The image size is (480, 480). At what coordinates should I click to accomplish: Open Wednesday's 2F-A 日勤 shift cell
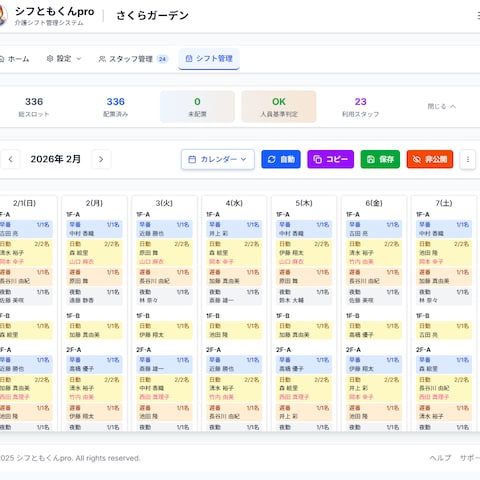tap(234, 388)
